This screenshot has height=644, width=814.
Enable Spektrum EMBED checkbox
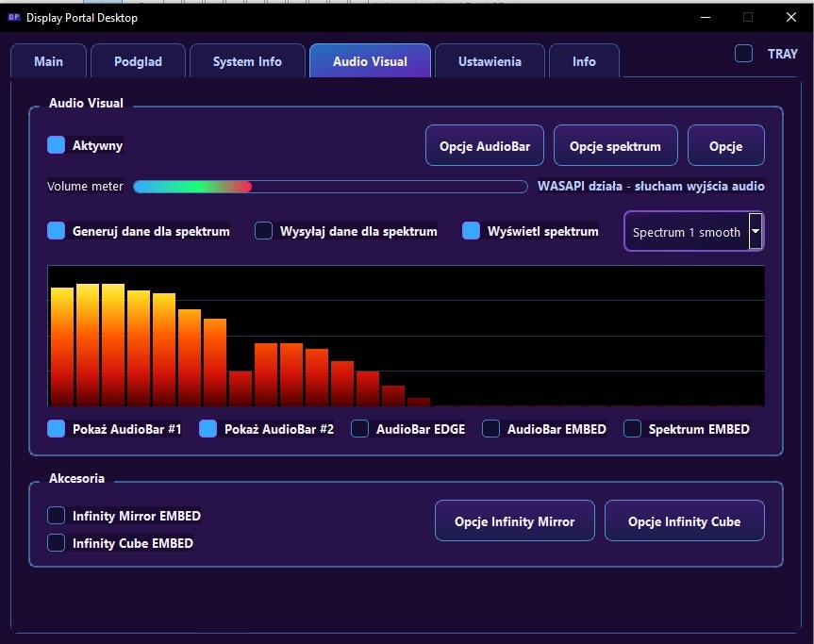click(x=632, y=429)
